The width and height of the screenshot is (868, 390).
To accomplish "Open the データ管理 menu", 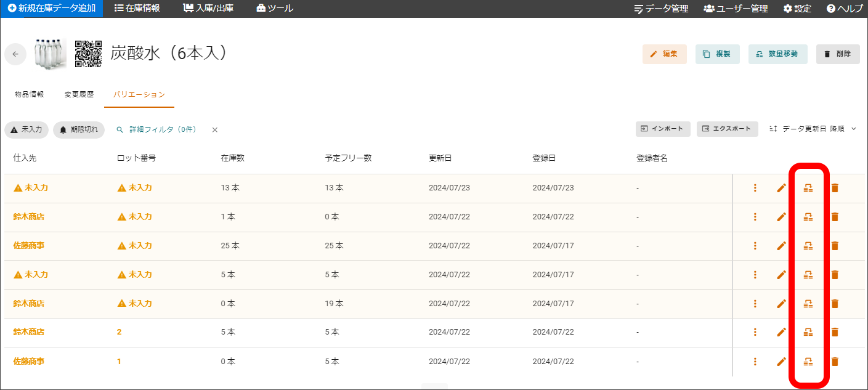I will [x=661, y=9].
